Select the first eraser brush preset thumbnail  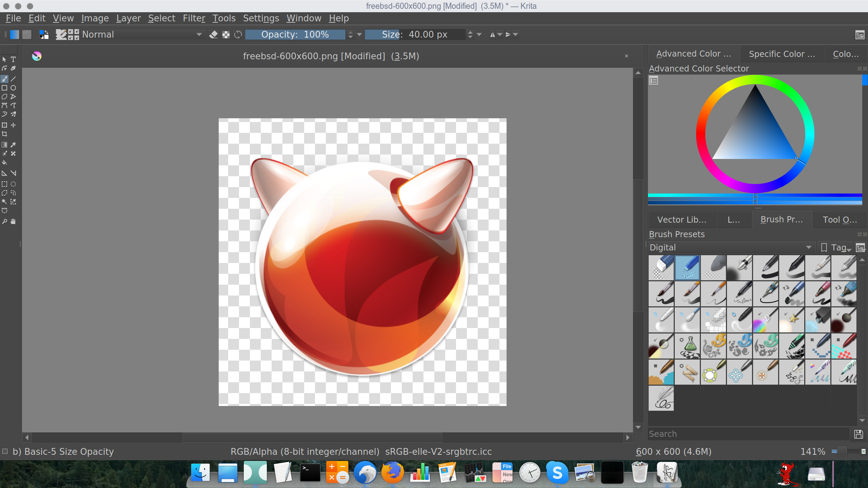(661, 268)
